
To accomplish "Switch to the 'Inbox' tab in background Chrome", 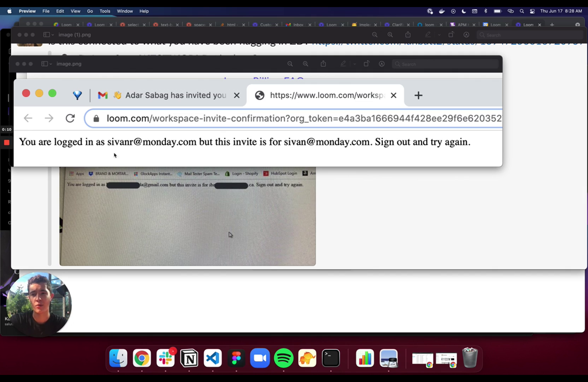I will [x=299, y=25].
